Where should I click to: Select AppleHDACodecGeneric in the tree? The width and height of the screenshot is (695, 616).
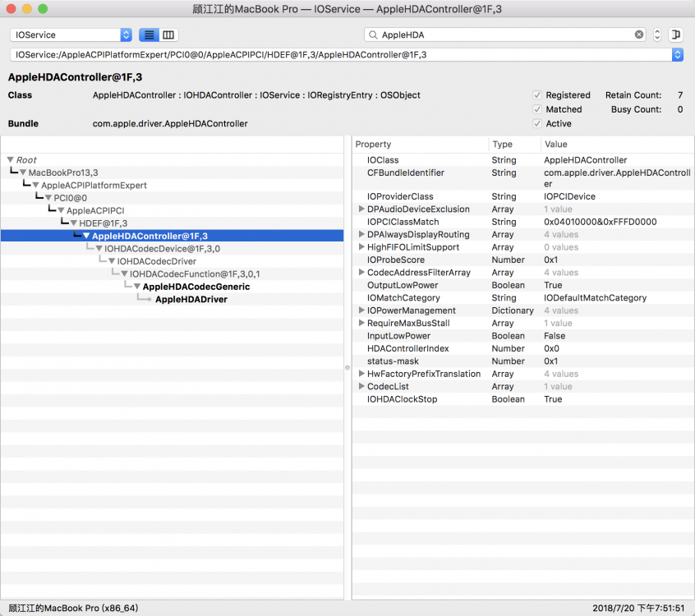(x=196, y=287)
